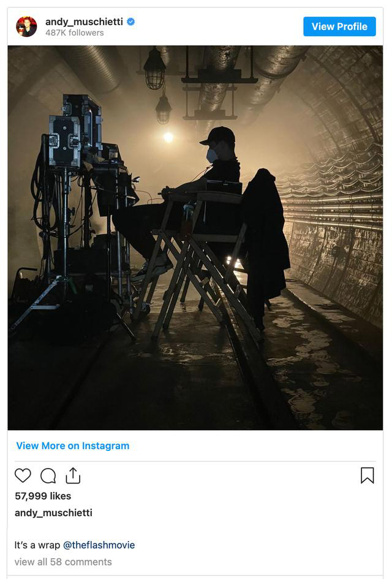Image resolution: width=392 pixels, height=579 pixels.
Task: Click the film equipment cases on the stand
Action: pos(76,129)
